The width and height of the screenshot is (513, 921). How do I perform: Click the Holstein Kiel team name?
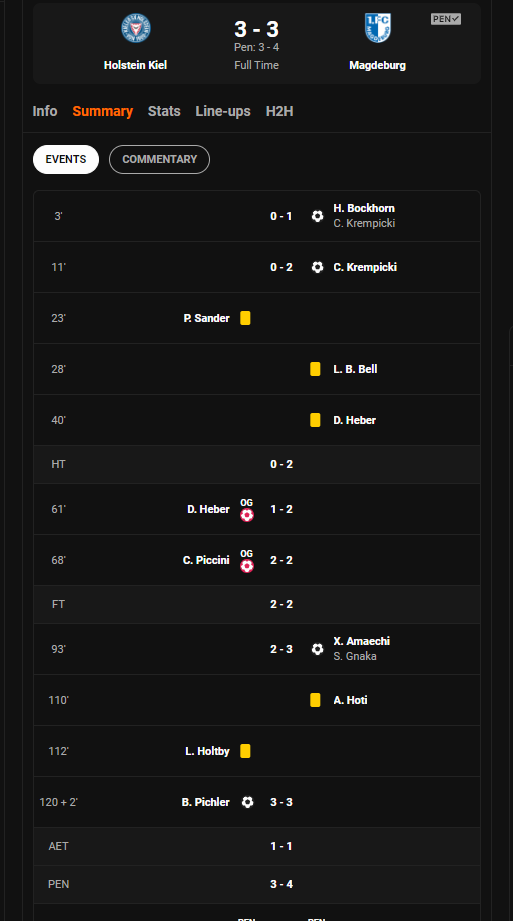coord(135,65)
